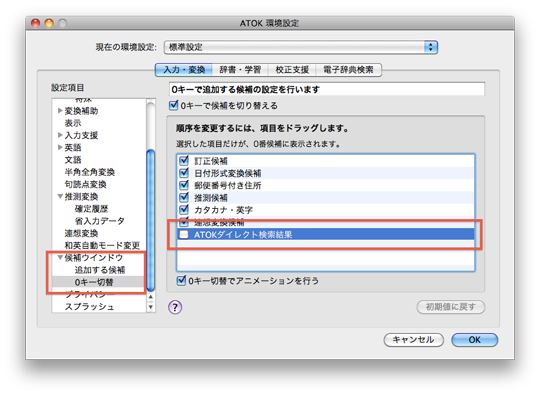This screenshot has height=395, width=540.
Task: Expand the 変換補助 tree item triangle
Action: coord(60,111)
